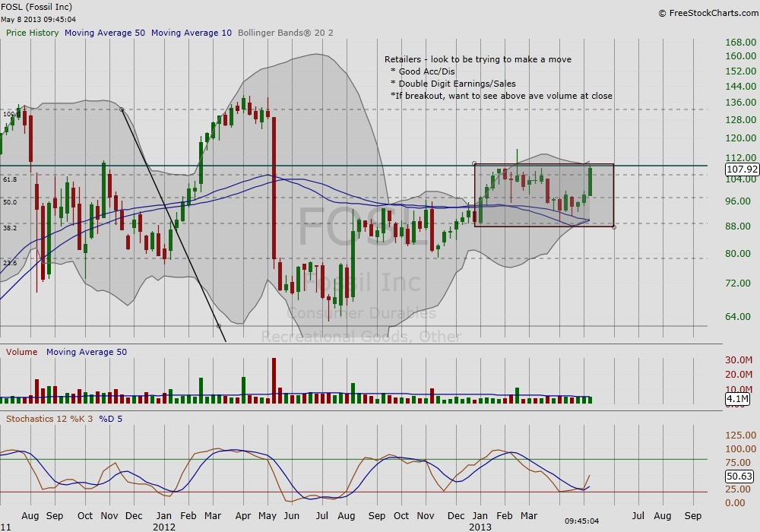Click the 50.63 stochastics value tag

[x=739, y=477]
